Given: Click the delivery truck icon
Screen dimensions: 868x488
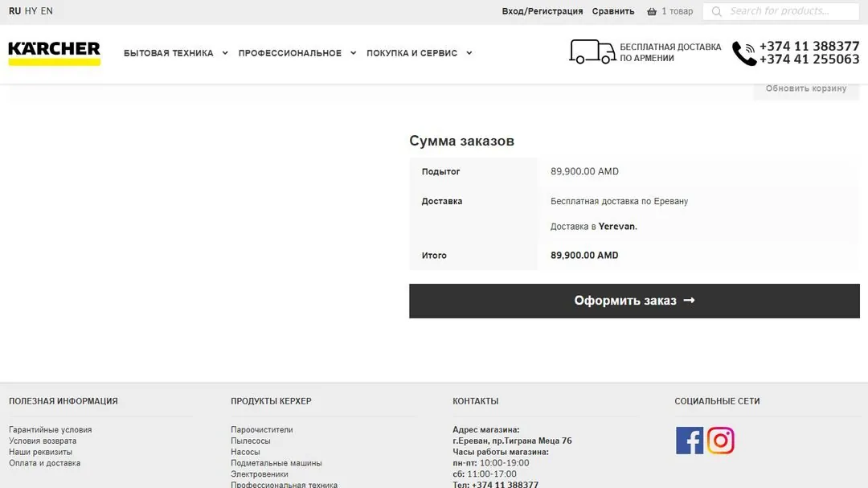Looking at the screenshot, I should coord(592,51).
